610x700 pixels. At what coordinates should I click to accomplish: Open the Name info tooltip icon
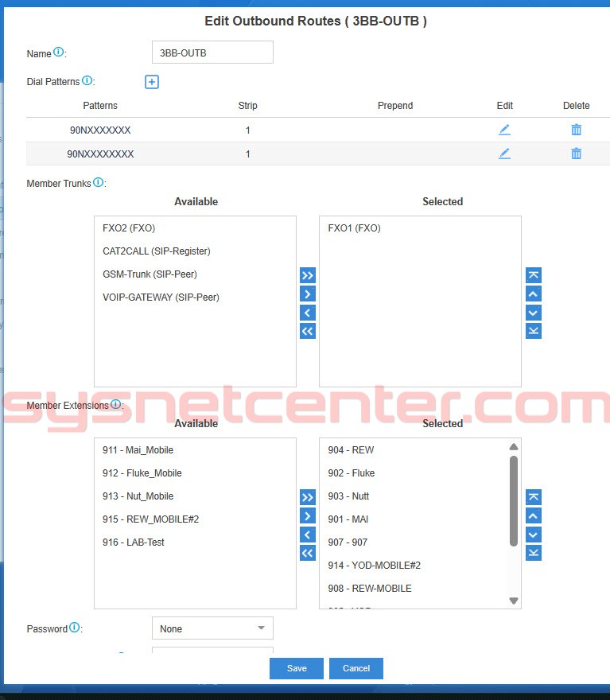59,52
